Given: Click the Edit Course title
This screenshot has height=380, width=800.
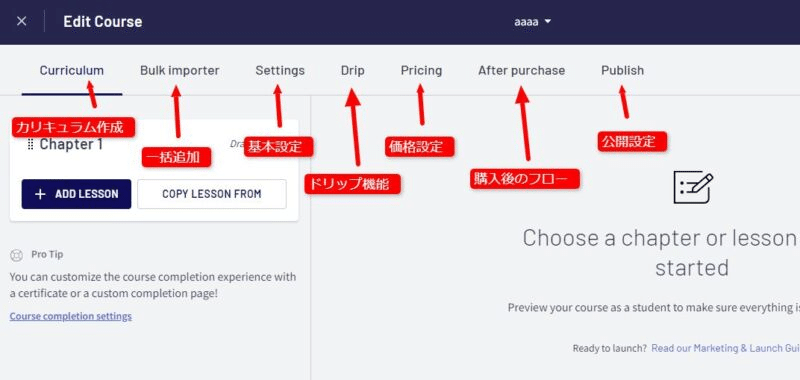Looking at the screenshot, I should [x=103, y=21].
